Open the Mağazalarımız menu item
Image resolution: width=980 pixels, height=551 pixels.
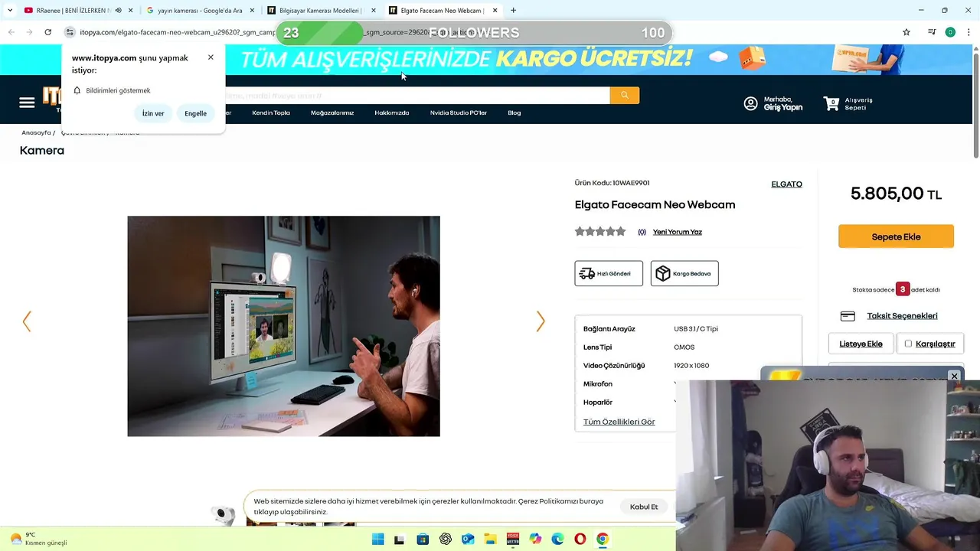[332, 112]
